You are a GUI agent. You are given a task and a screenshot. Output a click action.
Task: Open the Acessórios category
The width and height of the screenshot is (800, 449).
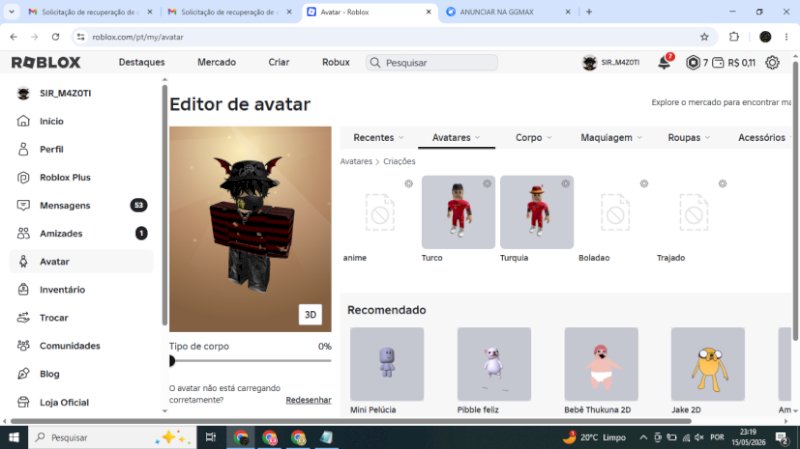[762, 137]
